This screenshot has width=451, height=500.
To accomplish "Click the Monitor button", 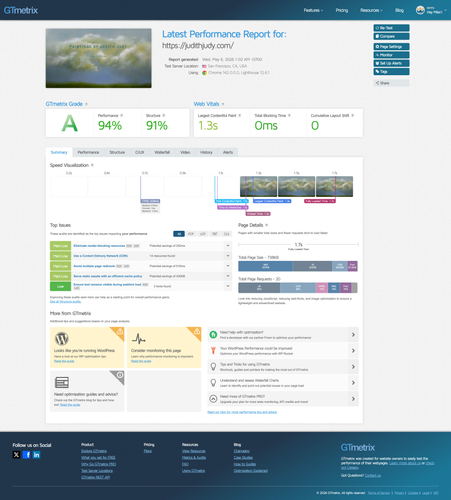I will (x=391, y=55).
